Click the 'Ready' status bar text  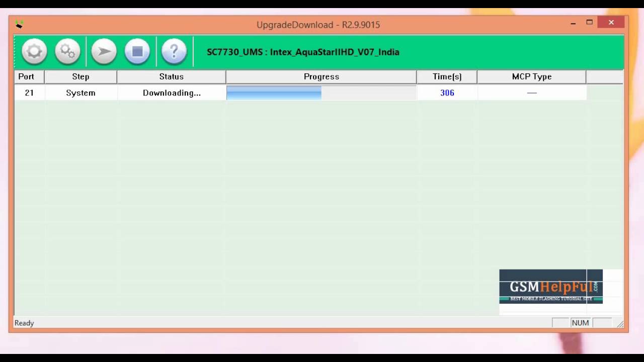24,323
